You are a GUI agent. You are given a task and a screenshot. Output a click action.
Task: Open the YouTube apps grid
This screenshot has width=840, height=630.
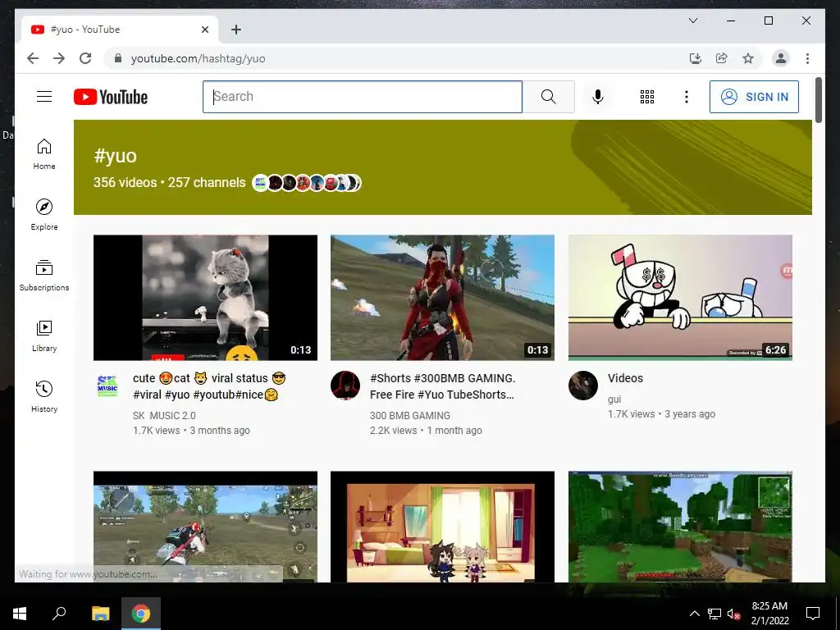[x=646, y=97]
